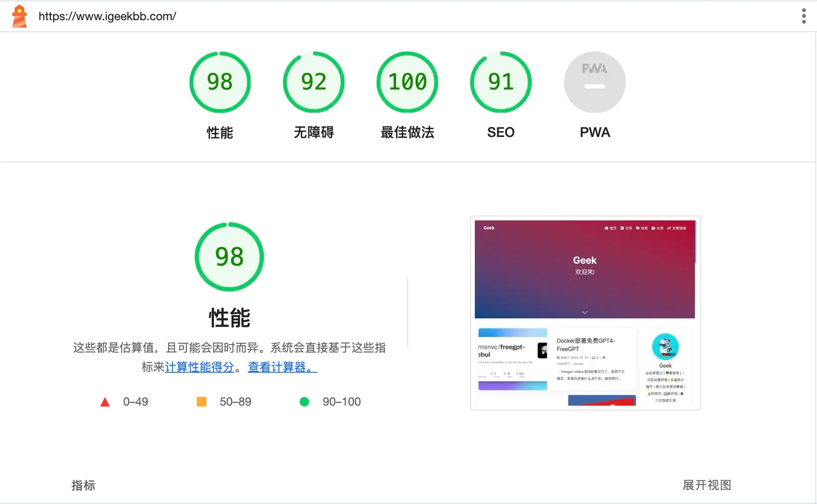The width and height of the screenshot is (817, 504).
Task: Toggle the 展开视图 metrics view
Action: tap(707, 485)
